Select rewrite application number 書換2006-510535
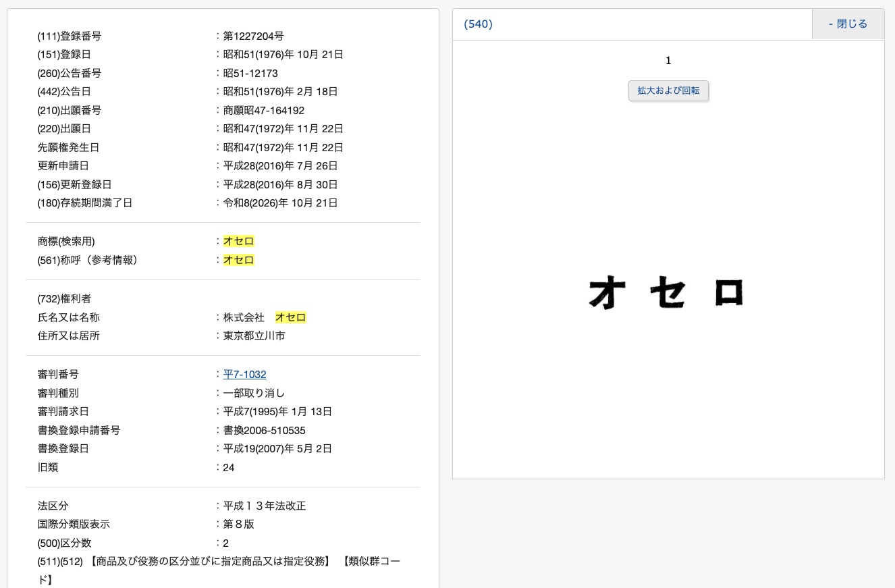 pyautogui.click(x=265, y=430)
